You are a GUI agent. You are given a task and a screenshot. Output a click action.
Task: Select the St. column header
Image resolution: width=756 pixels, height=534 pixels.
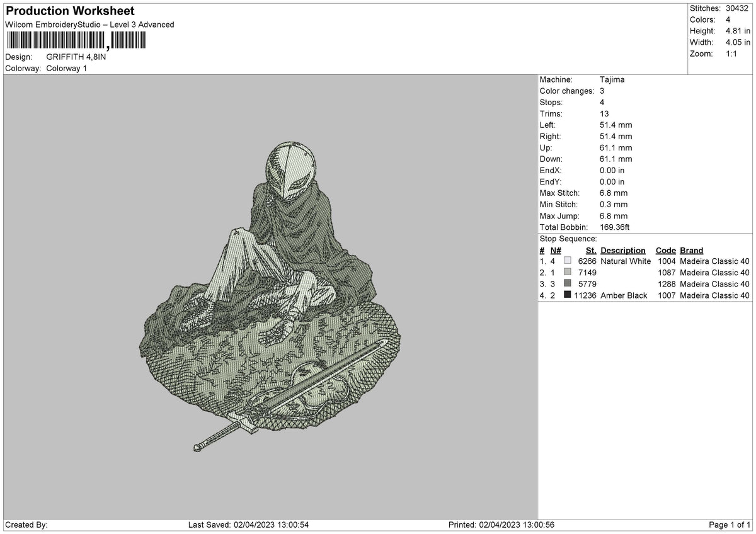pos(590,250)
